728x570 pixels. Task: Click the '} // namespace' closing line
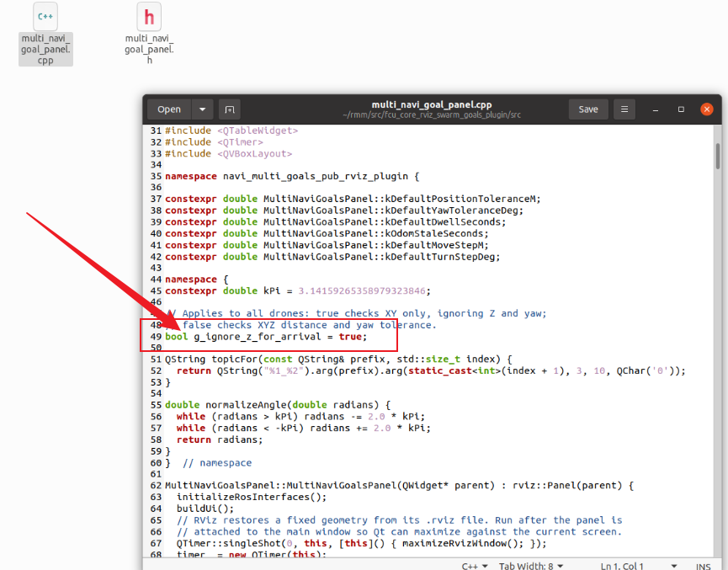209,463
